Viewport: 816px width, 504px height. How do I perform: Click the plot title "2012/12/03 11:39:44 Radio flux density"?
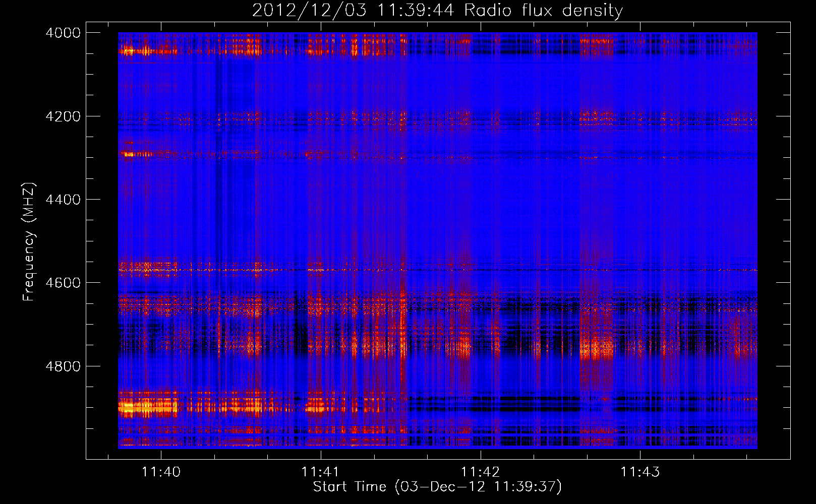coord(437,10)
